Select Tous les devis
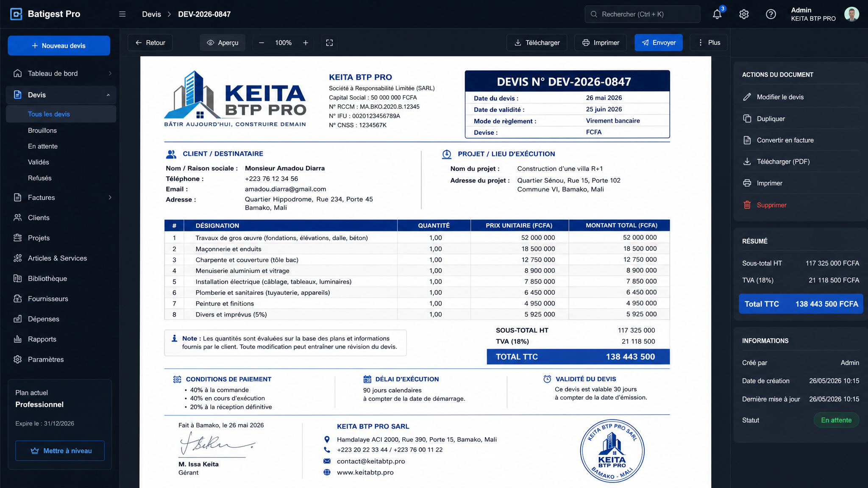 [61, 114]
